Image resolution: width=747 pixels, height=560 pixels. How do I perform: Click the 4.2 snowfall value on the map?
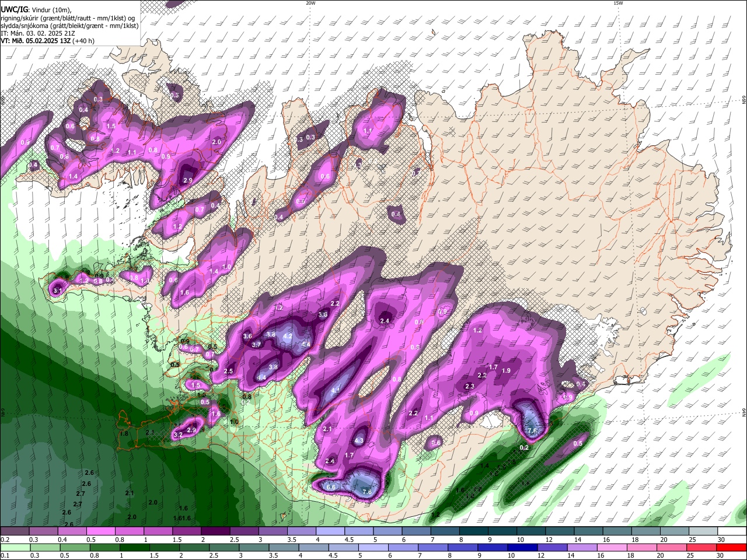(x=287, y=337)
